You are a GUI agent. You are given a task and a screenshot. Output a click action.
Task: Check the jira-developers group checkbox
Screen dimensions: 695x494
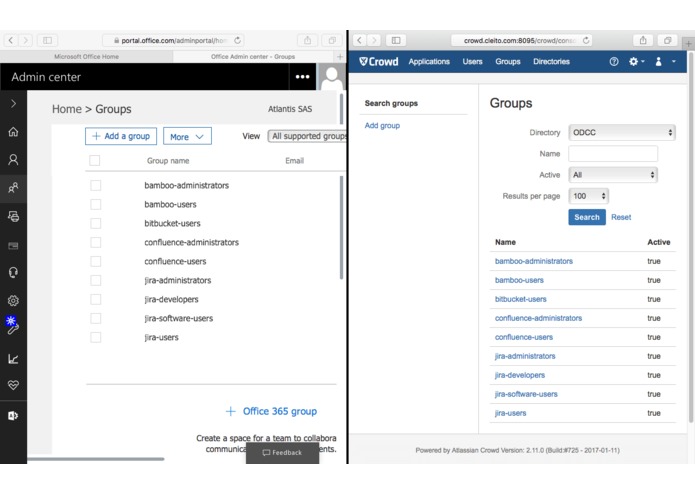95,300
